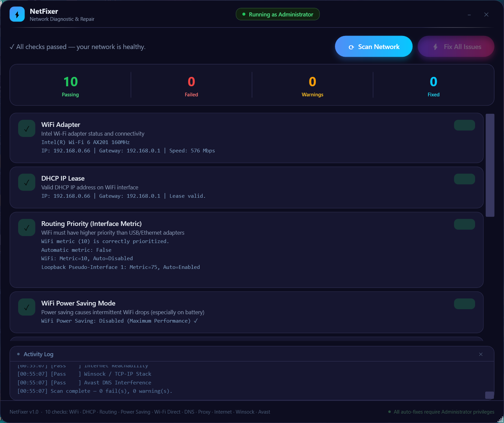This screenshot has height=423, width=504.
Task: Click the checkmark icon on WiFi Adapter check
Action: [x=27, y=128]
